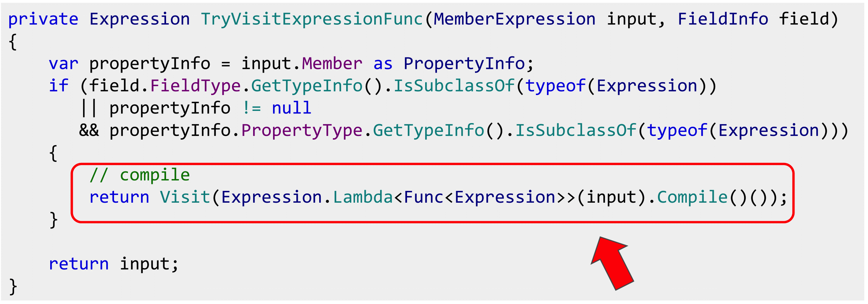Select the Visit method call

point(185,197)
